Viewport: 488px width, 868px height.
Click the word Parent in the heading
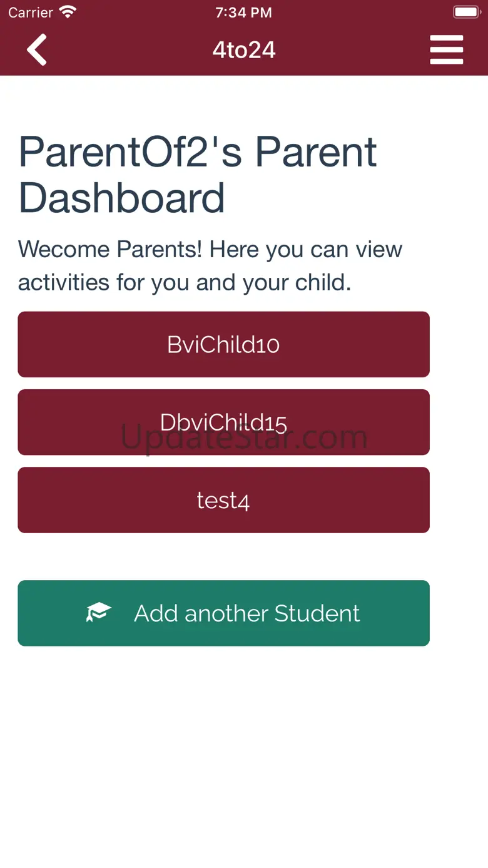pyautogui.click(x=316, y=152)
